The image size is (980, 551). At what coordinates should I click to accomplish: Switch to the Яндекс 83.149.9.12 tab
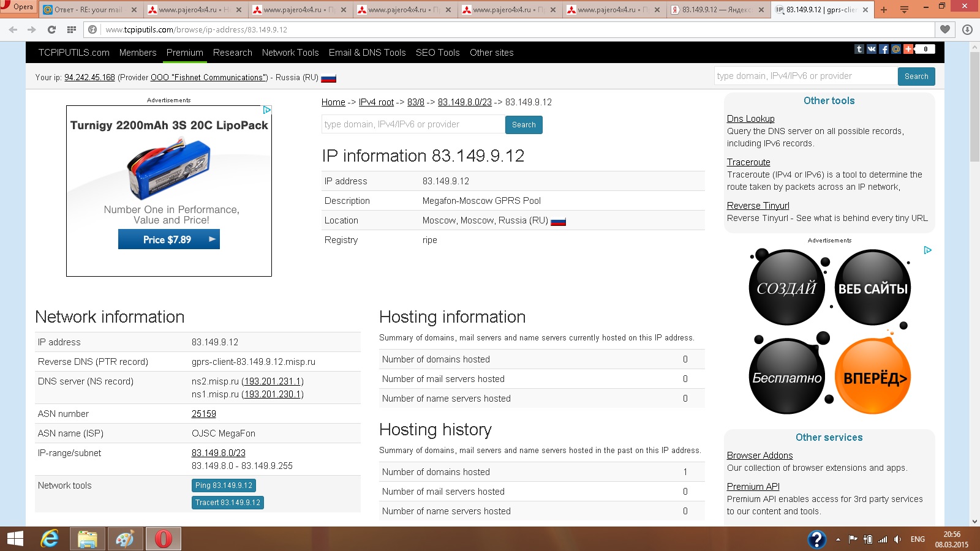(718, 10)
